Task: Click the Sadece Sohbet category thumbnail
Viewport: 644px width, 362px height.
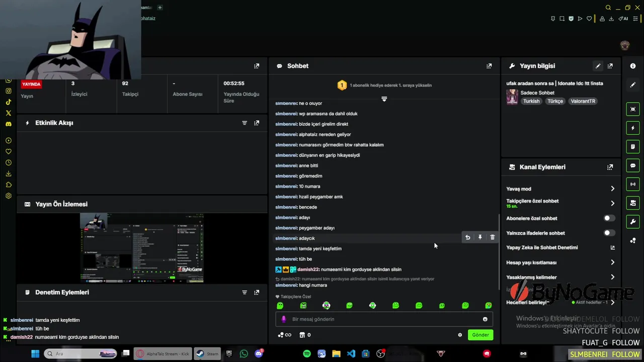Action: pos(512,97)
